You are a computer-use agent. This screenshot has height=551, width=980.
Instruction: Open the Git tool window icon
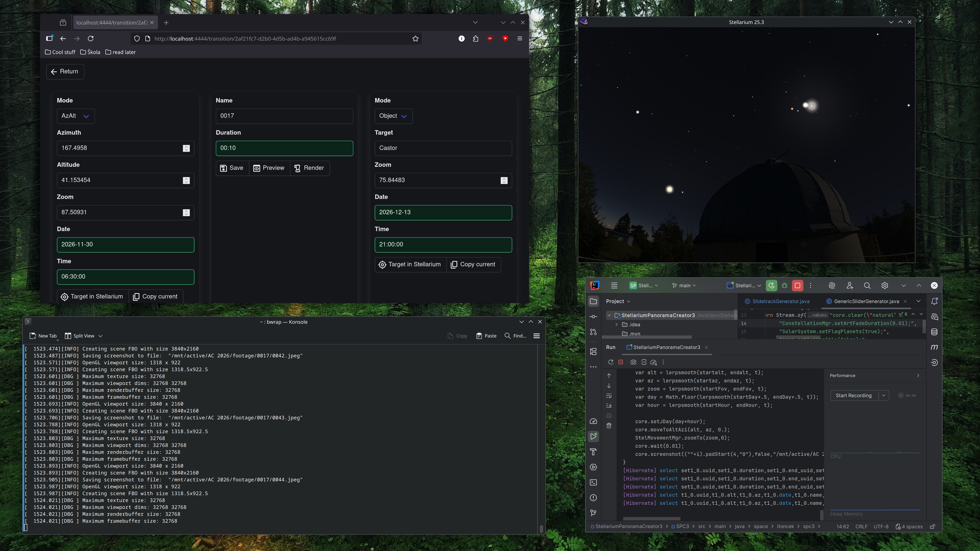tap(593, 512)
